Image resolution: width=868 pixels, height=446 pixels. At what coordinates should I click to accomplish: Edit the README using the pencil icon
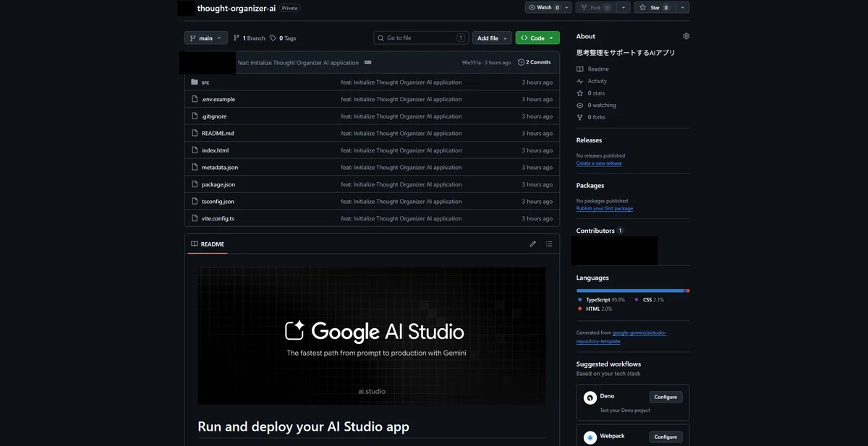533,244
